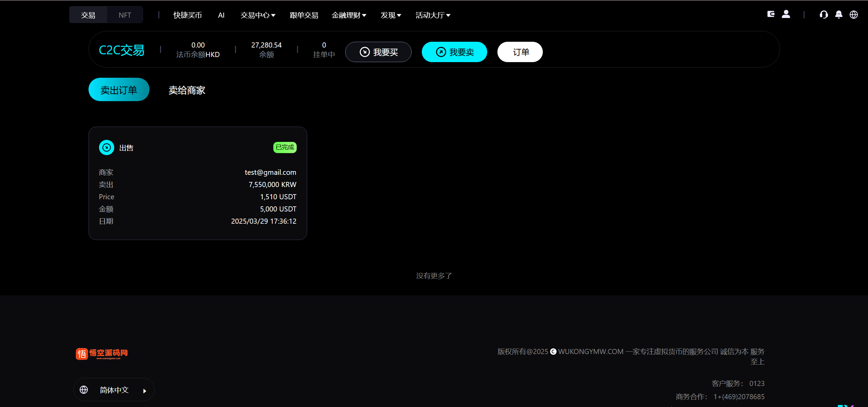Click the 已完成 status badge
This screenshot has height=407, width=868.
tap(285, 147)
